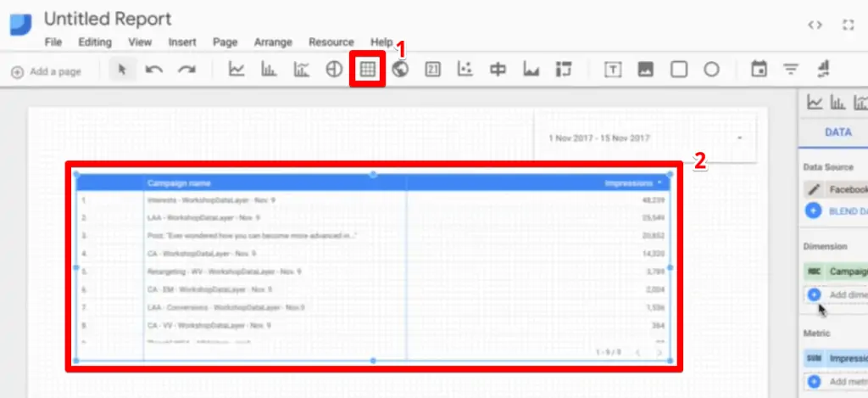
Task: Open the date range dropdown on canvas
Action: click(739, 137)
